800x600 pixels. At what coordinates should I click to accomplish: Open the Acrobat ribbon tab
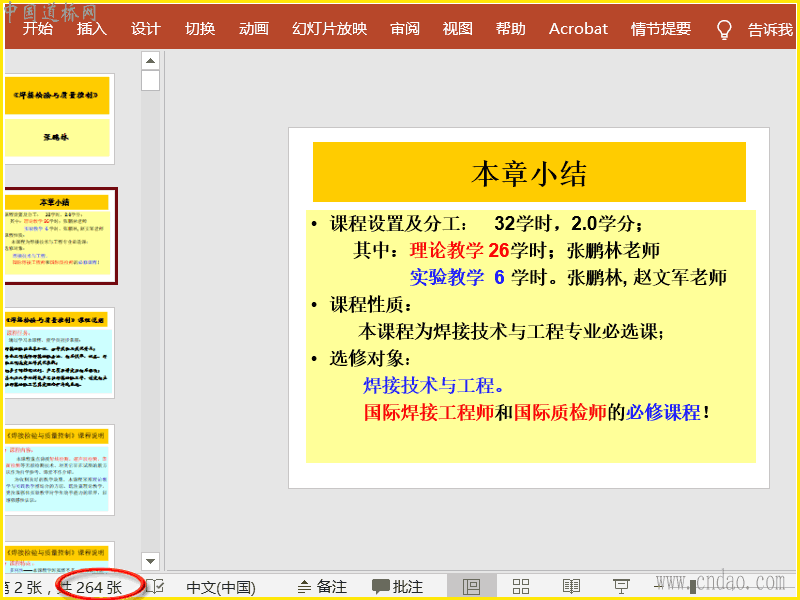point(578,29)
